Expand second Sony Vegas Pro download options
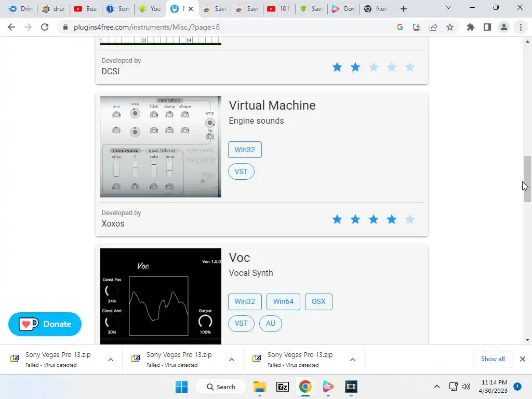This screenshot has width=532, height=399. pos(232,360)
